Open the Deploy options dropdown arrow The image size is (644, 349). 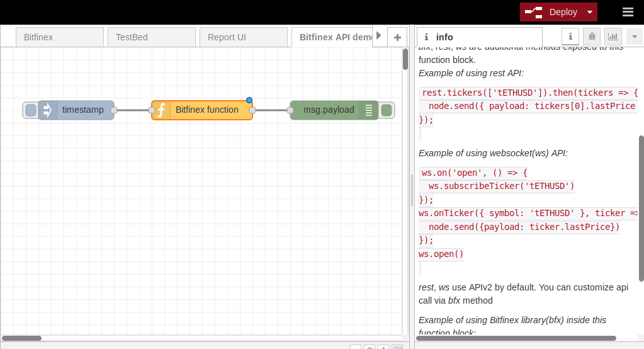pyautogui.click(x=590, y=13)
